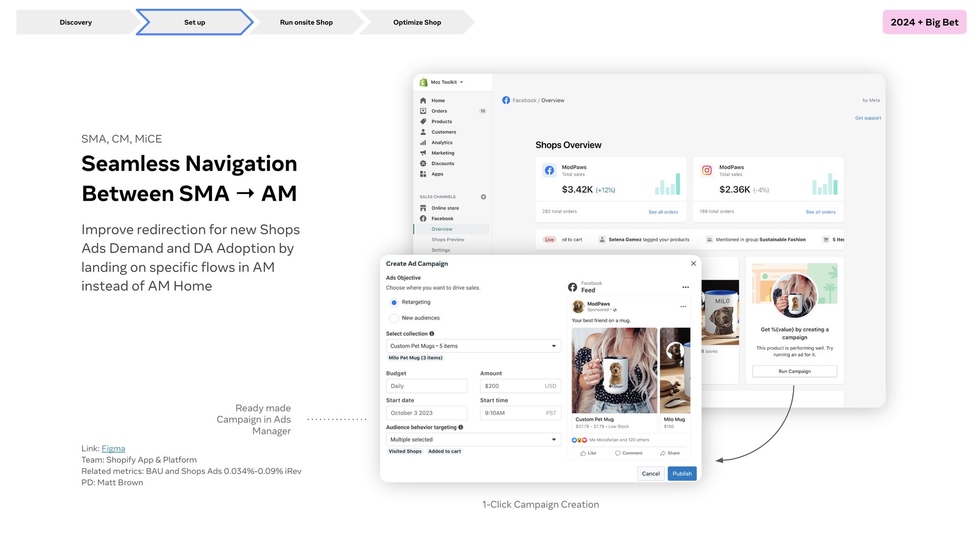The width and height of the screenshot is (980, 551).
Task: Click the Shopify bag logo icon
Action: click(423, 82)
